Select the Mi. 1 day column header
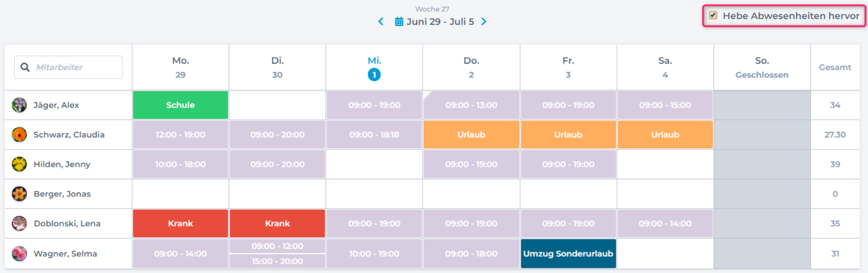Viewport: 868px width, 273px height. tap(374, 67)
